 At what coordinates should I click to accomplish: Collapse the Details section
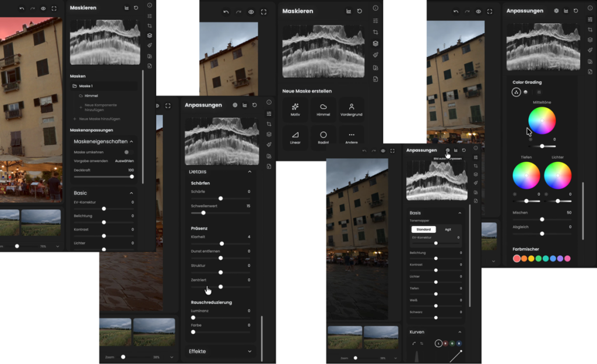250,172
